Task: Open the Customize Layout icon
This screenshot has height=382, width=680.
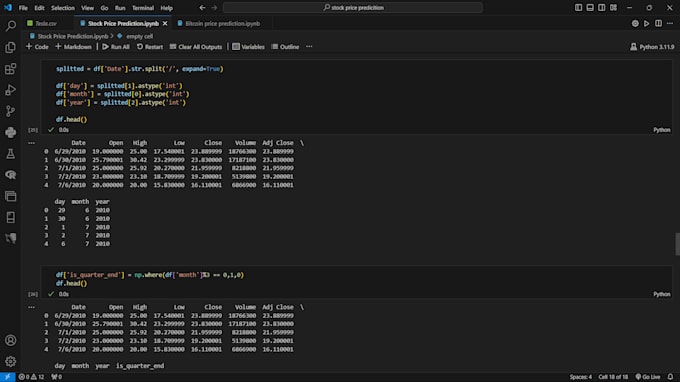Action: 613,7
